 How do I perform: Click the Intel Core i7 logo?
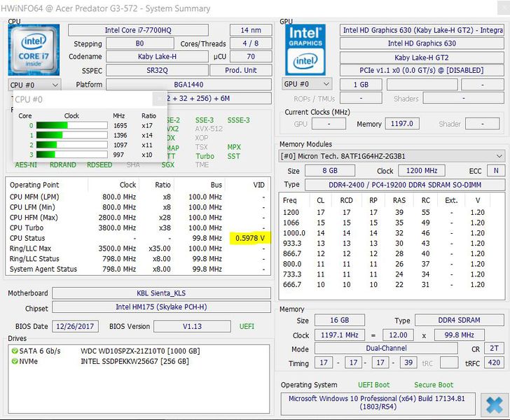coord(34,50)
